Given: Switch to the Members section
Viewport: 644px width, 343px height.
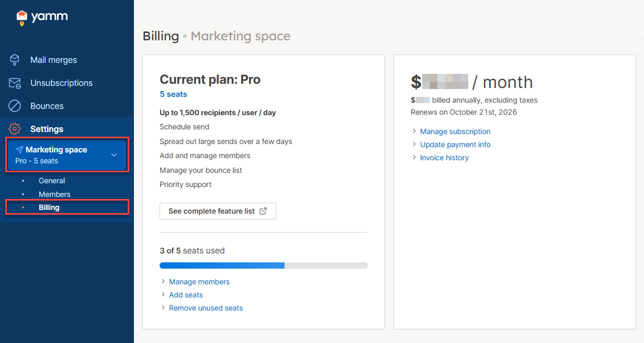Looking at the screenshot, I should tap(54, 194).
